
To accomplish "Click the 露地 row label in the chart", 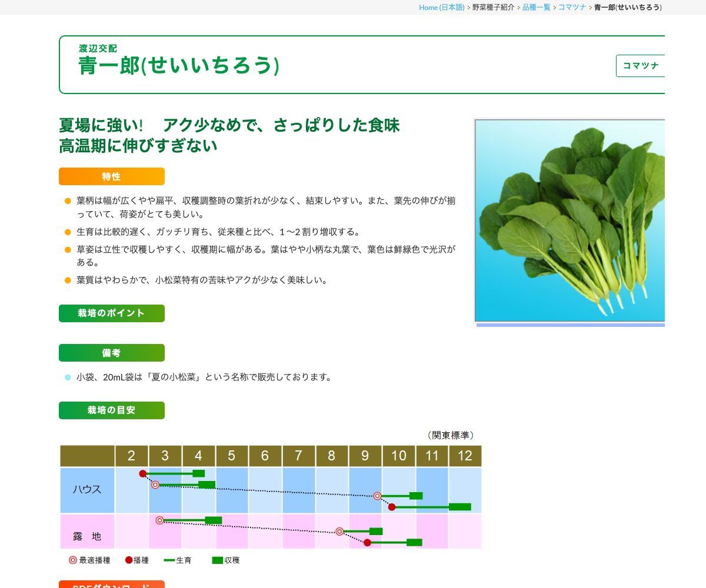I will [87, 536].
